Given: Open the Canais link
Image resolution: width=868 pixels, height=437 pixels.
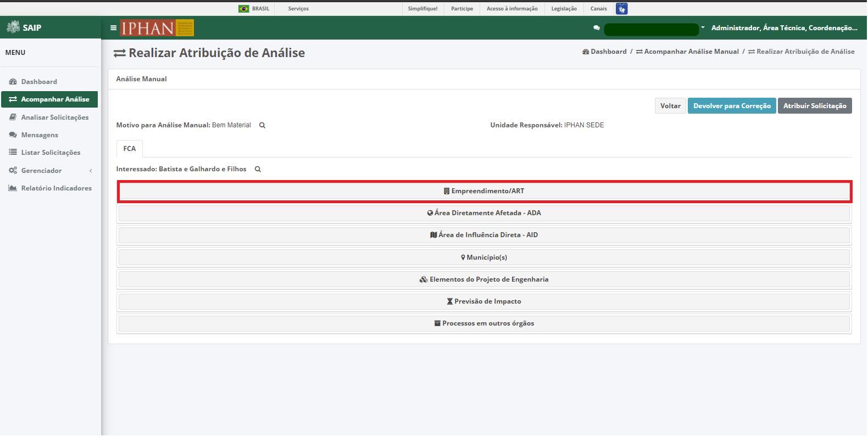Looking at the screenshot, I should (x=599, y=9).
